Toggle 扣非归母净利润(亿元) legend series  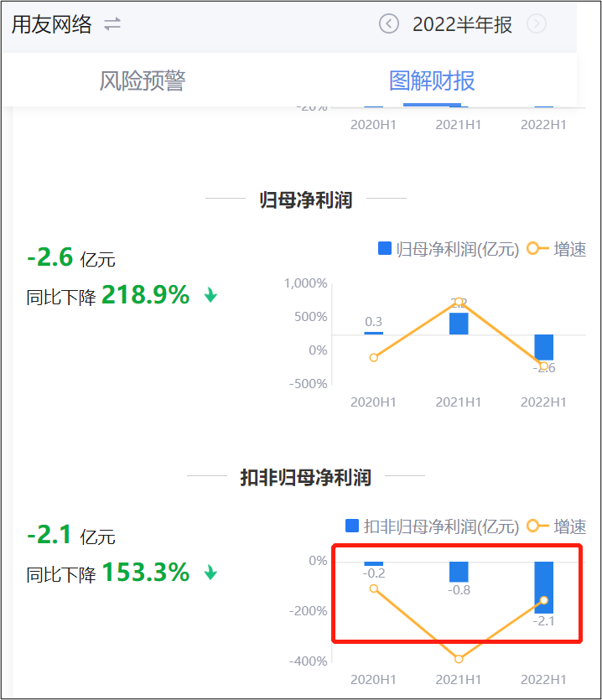(x=433, y=526)
